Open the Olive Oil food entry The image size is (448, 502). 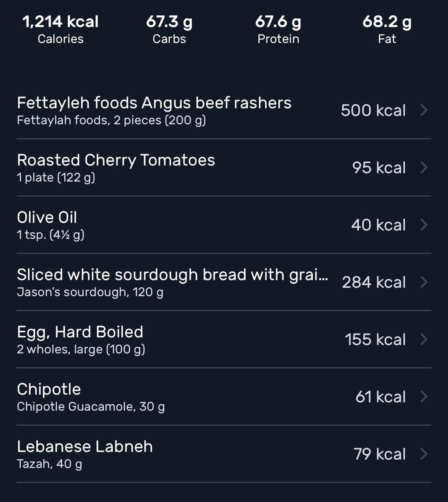47,218
